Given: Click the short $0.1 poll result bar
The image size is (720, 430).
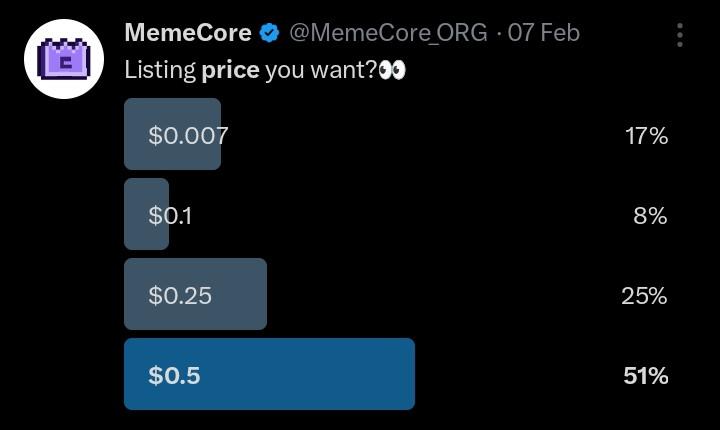Looking at the screenshot, I should (146, 214).
